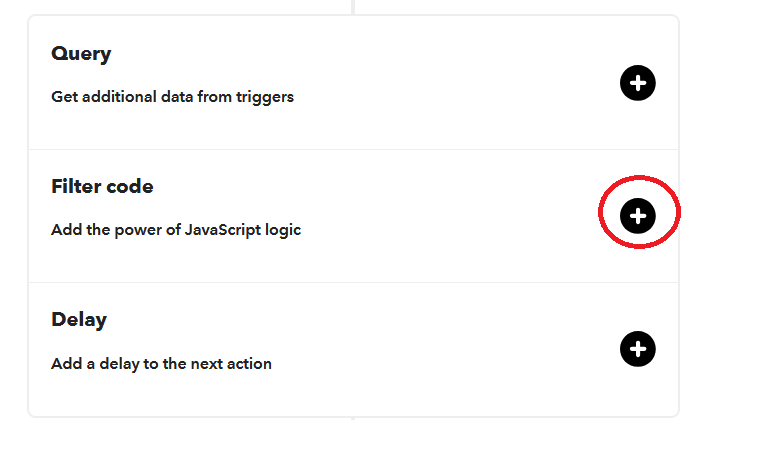759x462 pixels.
Task: Click the plus icon for Filter code
Action: 637,215
